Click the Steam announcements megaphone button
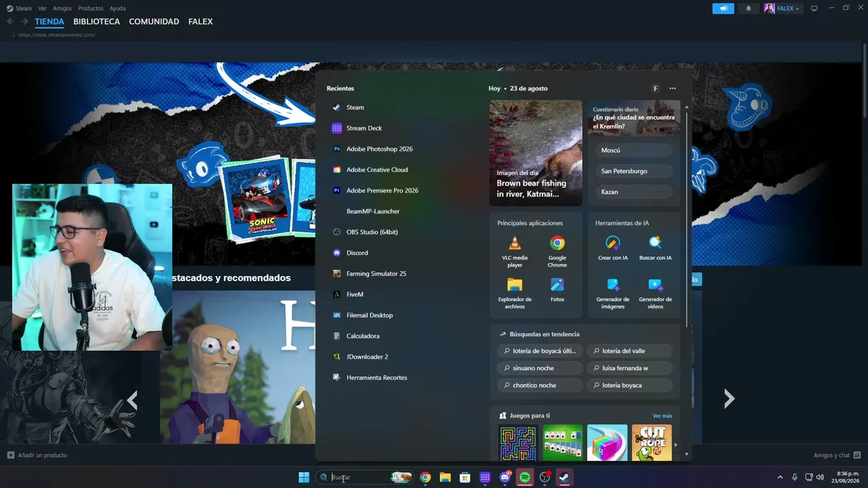This screenshot has width=868, height=488. 724,8
